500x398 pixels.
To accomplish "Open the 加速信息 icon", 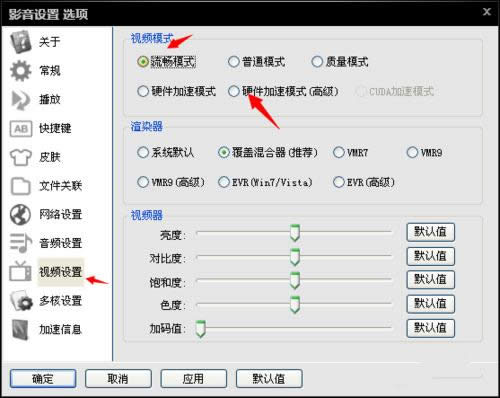I will tap(21, 329).
